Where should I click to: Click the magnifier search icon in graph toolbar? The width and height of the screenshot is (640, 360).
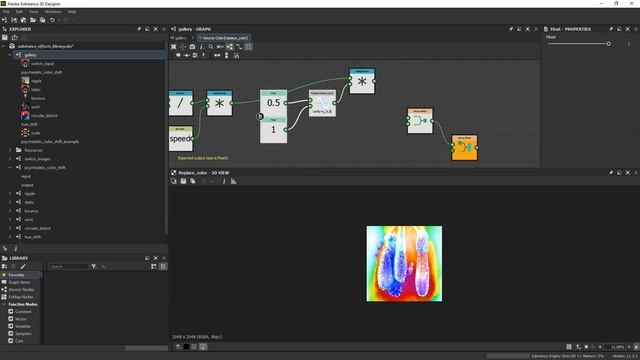(211, 47)
